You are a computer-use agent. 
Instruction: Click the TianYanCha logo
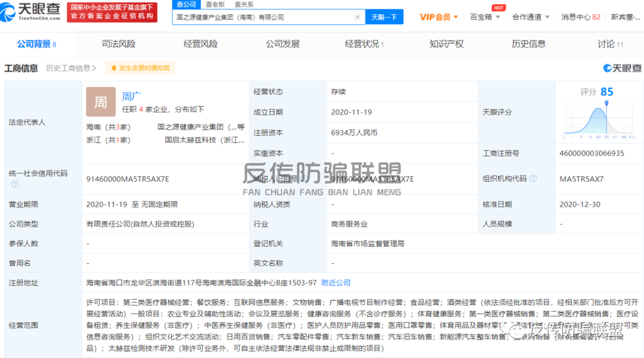(31, 12)
